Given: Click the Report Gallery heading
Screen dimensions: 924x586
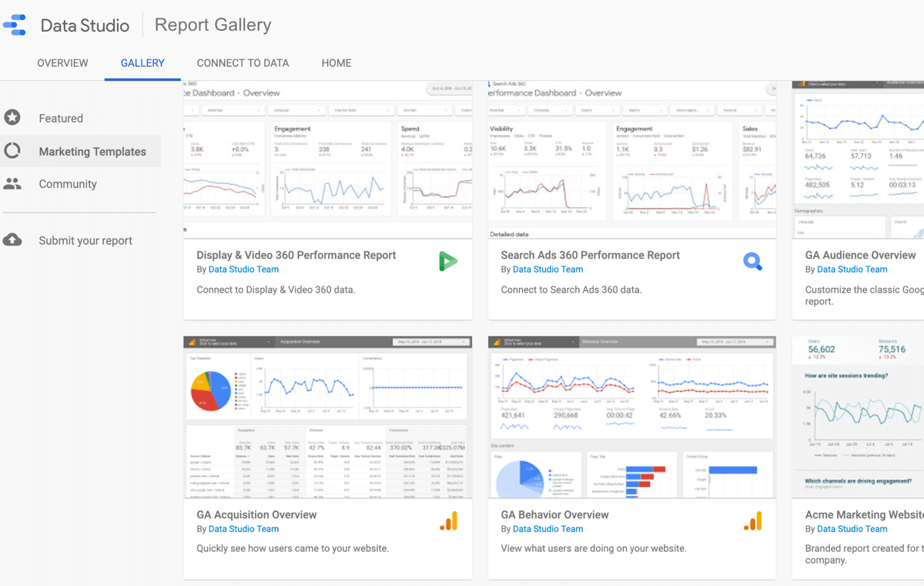Looking at the screenshot, I should point(213,25).
